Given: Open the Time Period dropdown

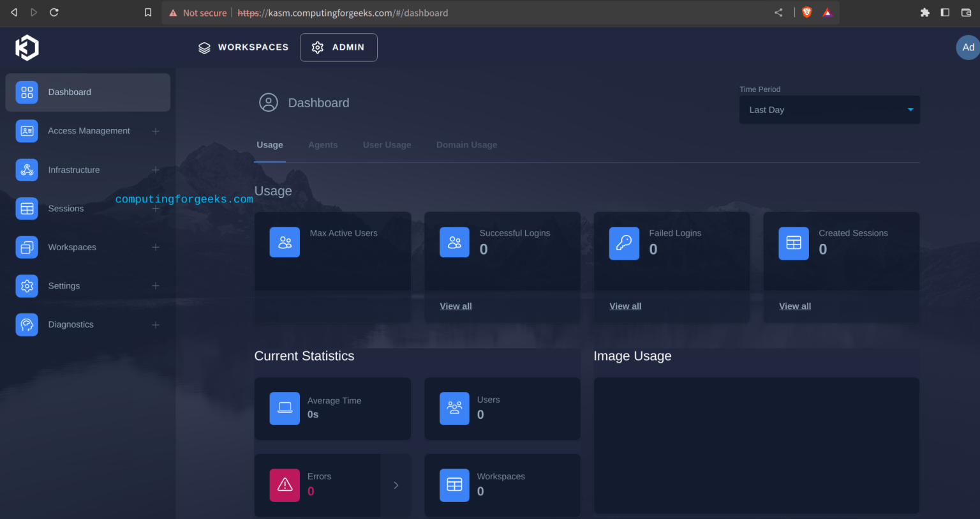Looking at the screenshot, I should (829, 109).
